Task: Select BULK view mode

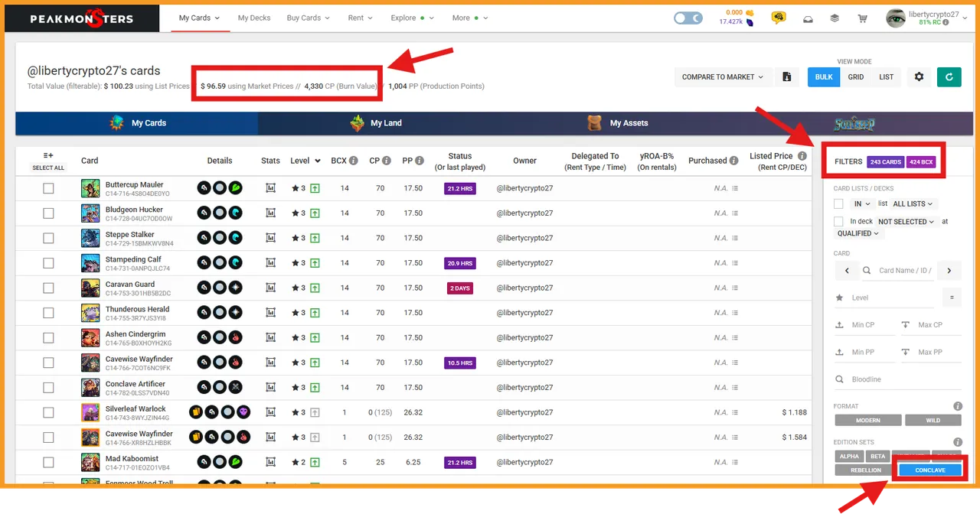Action: click(824, 76)
